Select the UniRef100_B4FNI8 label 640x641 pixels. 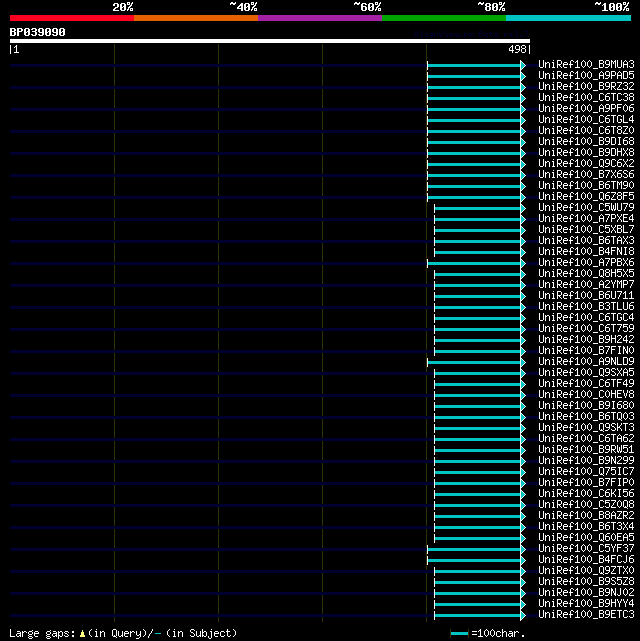(x=586, y=251)
